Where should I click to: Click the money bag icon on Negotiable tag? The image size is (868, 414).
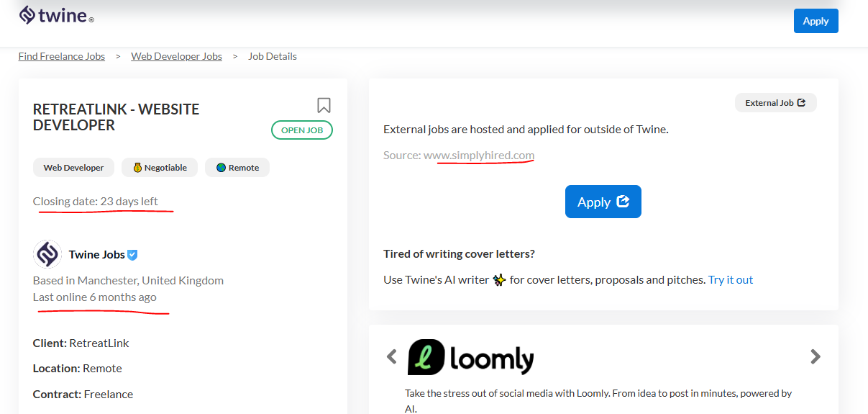pos(137,168)
